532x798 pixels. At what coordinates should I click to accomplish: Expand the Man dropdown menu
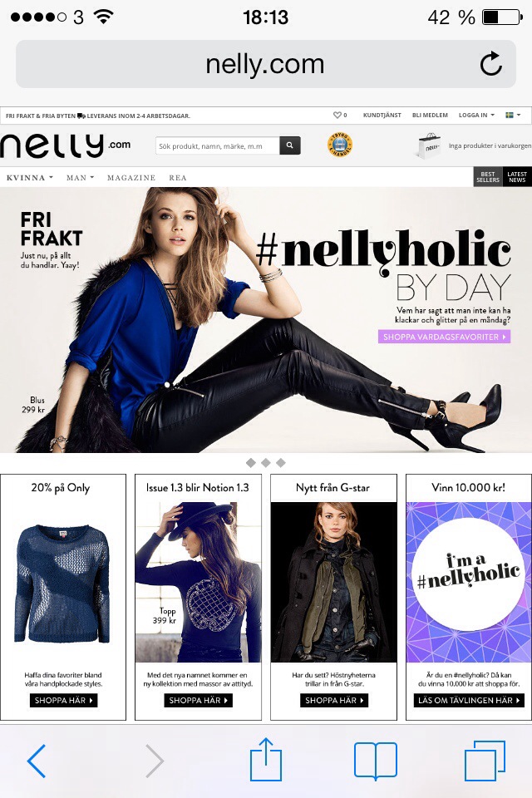[x=80, y=178]
